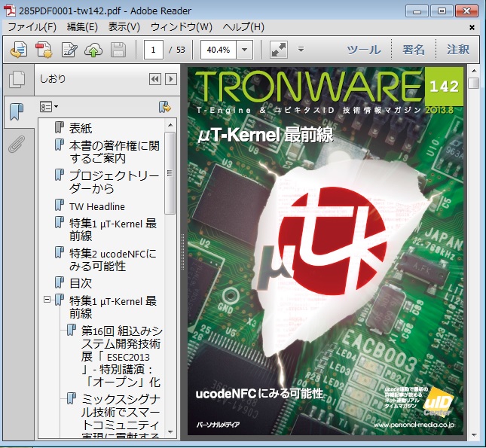The height and width of the screenshot is (448, 486).
Task: Click the TRONWARE cover page
Action: (326, 251)
